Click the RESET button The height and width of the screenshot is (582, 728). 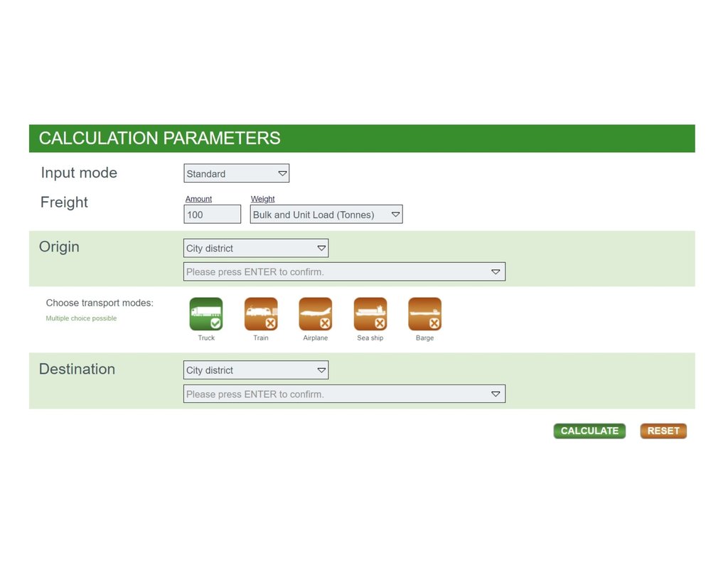663,431
